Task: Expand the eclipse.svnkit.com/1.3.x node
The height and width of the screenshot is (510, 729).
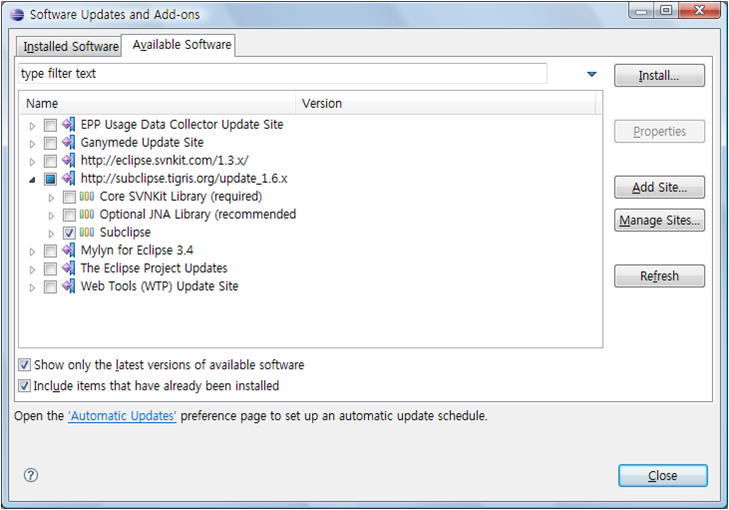Action: pos(32,162)
